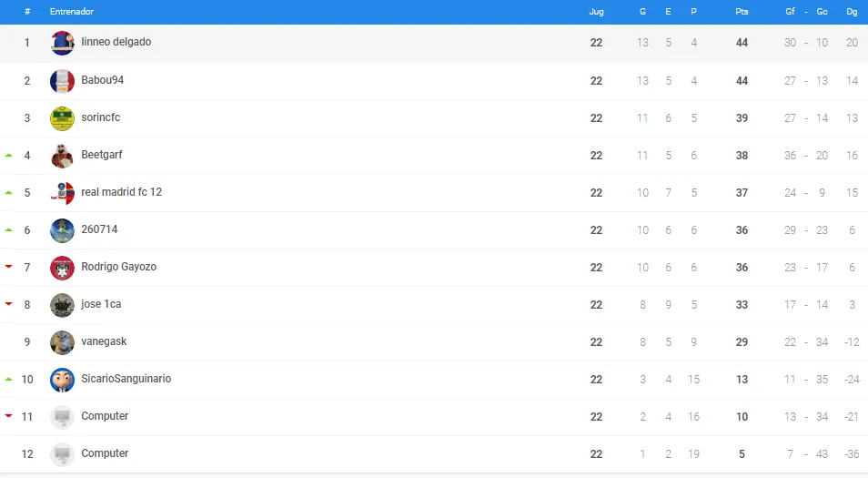The width and height of the screenshot is (868, 478).
Task: Open linneo delgado manager profile
Action: [116, 42]
